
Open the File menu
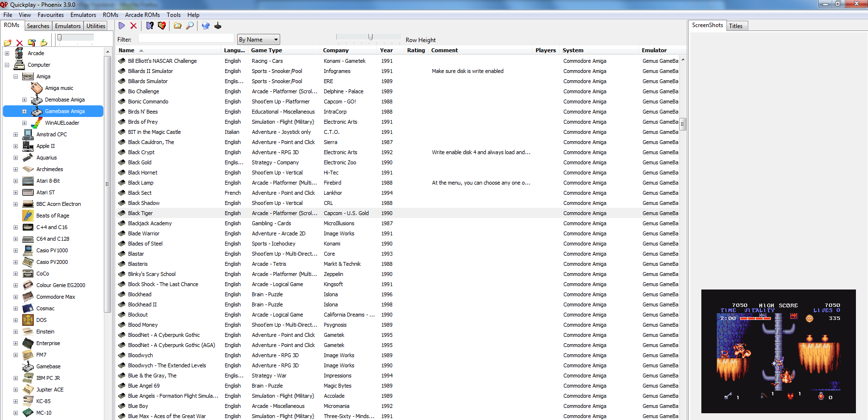point(8,15)
